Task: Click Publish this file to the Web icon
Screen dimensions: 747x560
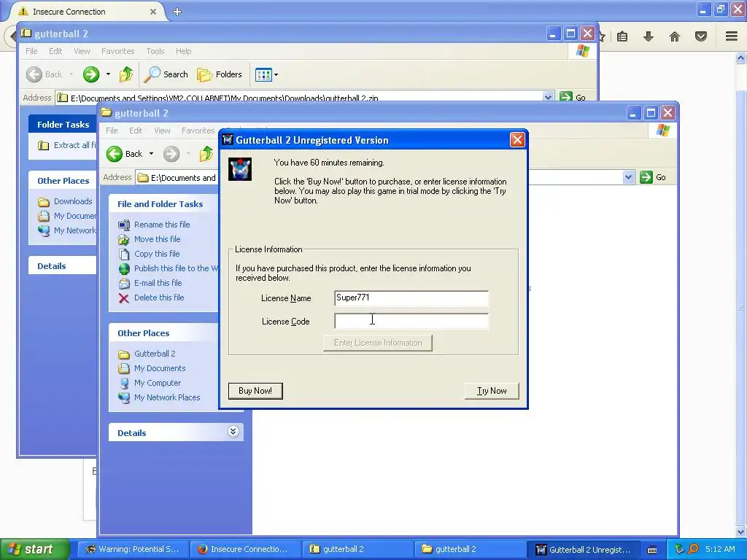Action: coord(124,268)
